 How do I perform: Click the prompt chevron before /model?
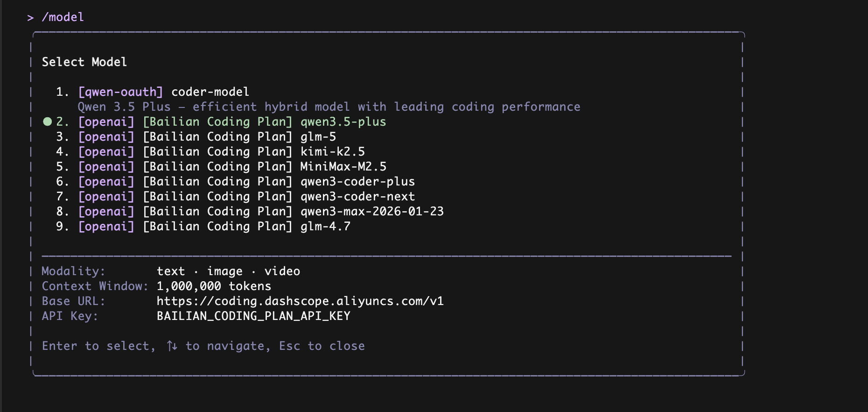coord(30,18)
